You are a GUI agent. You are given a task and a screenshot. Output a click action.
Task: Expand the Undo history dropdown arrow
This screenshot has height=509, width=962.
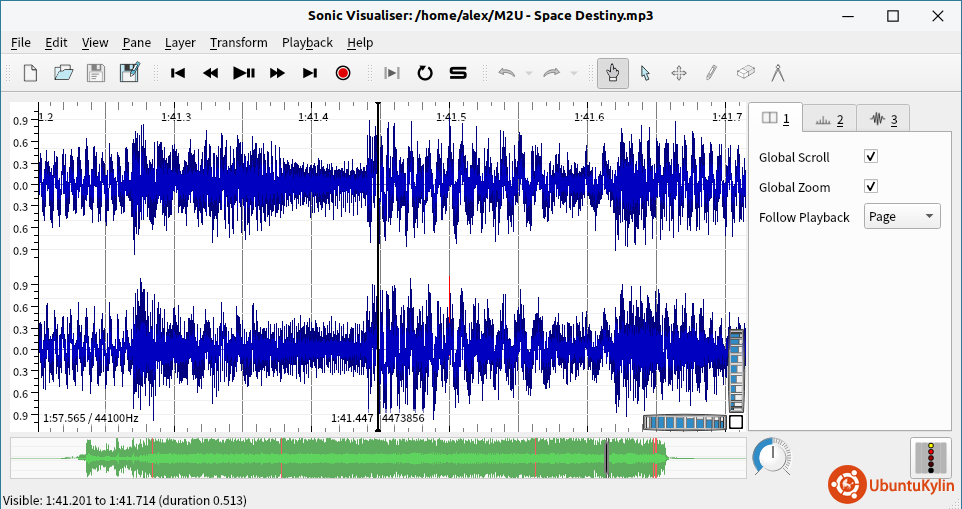pos(529,73)
